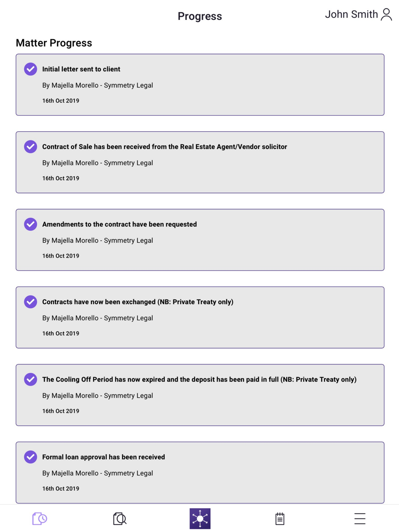Click the Progress page title

pos(200,16)
